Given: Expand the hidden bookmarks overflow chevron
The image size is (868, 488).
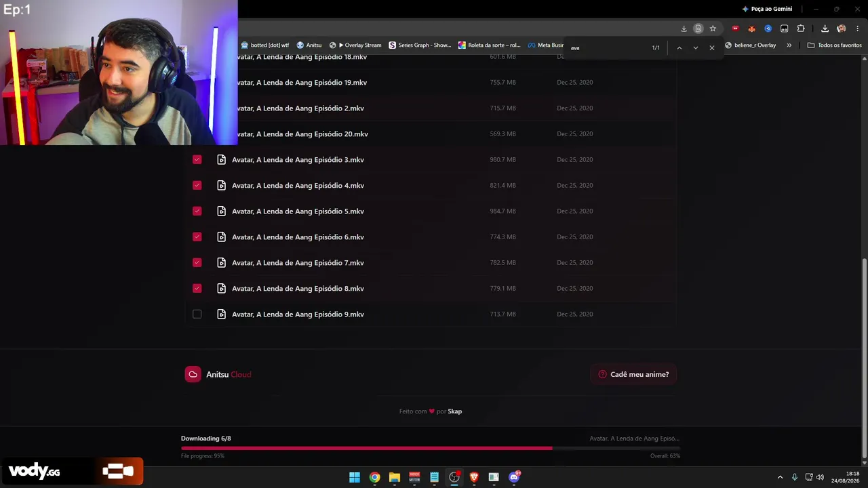Looking at the screenshot, I should tap(789, 45).
